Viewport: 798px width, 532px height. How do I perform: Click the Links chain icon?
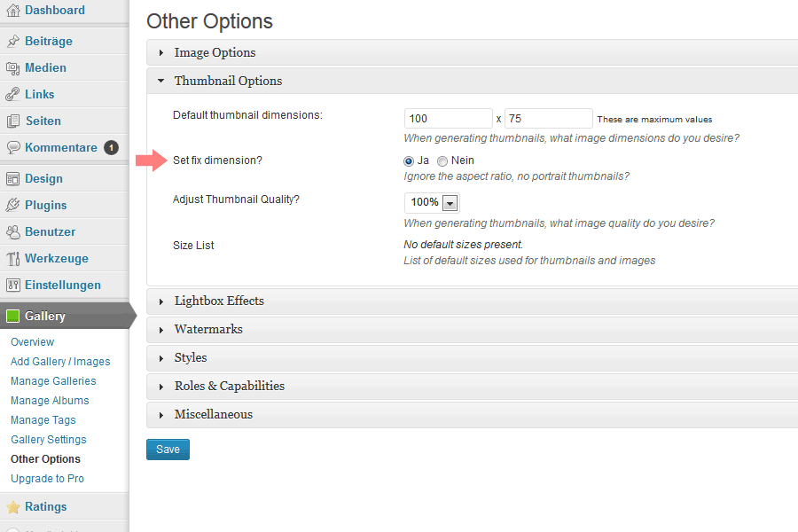point(12,95)
